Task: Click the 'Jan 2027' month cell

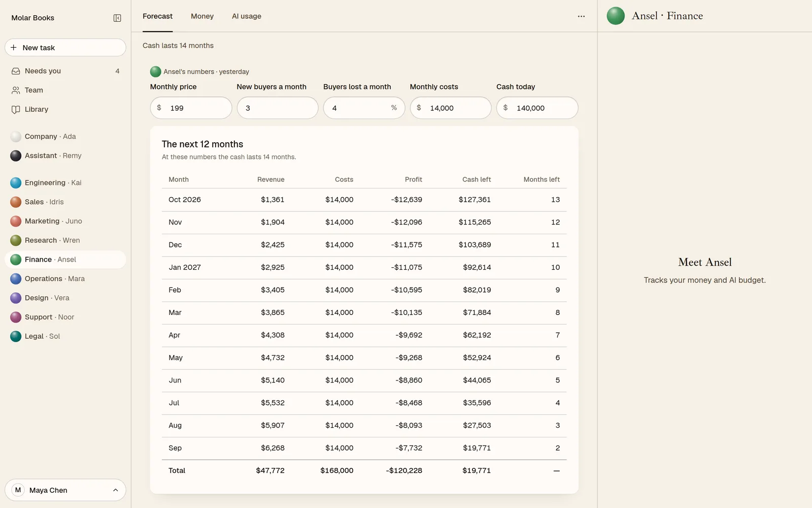Action: point(185,267)
